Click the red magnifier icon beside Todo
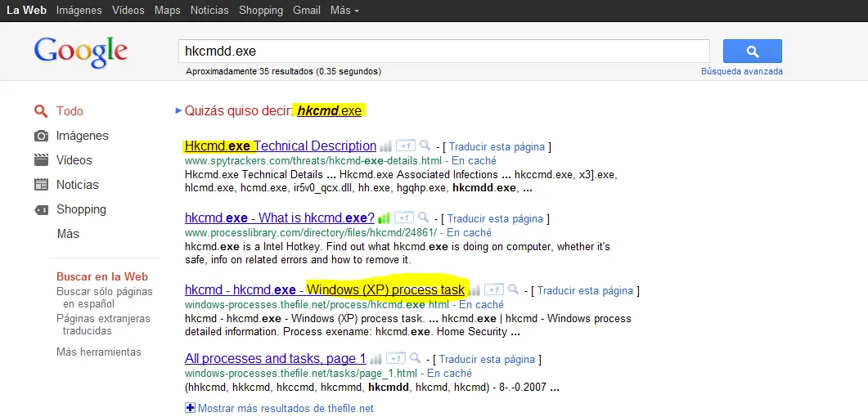The width and height of the screenshot is (868, 417). (41, 111)
